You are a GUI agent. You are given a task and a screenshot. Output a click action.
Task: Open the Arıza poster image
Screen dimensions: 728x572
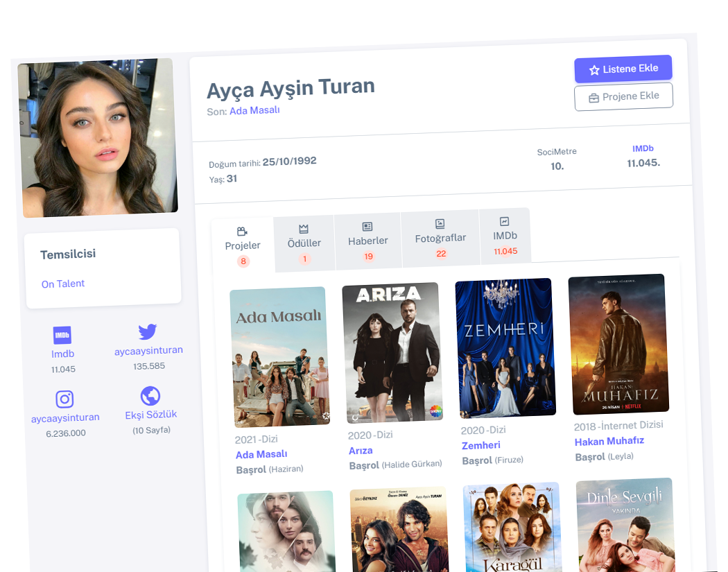click(x=392, y=352)
